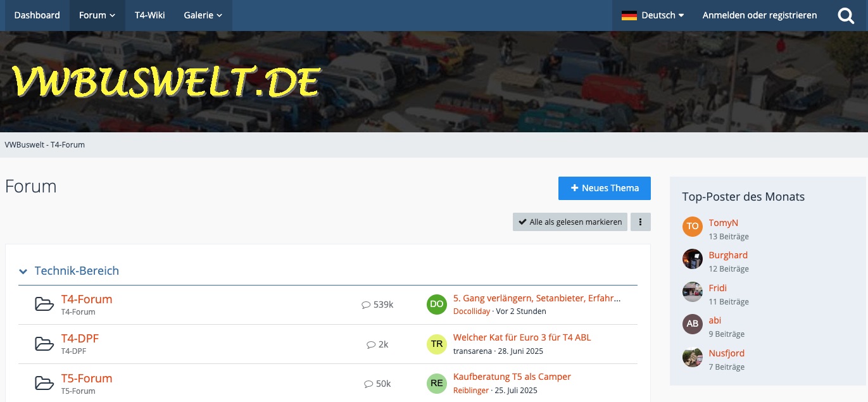The width and height of the screenshot is (868, 402).
Task: Collapse the Technik-Bereich category chevron
Action: pos(23,272)
